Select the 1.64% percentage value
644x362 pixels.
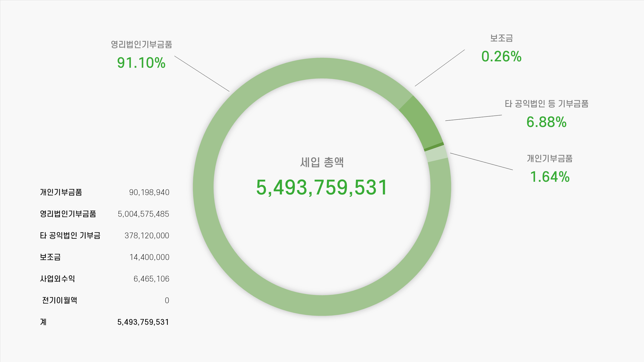click(x=550, y=177)
